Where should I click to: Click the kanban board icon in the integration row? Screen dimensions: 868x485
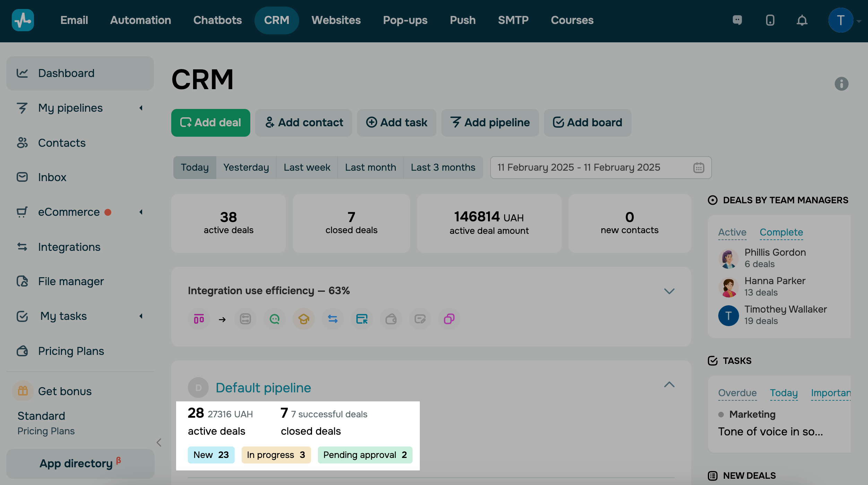click(x=199, y=319)
